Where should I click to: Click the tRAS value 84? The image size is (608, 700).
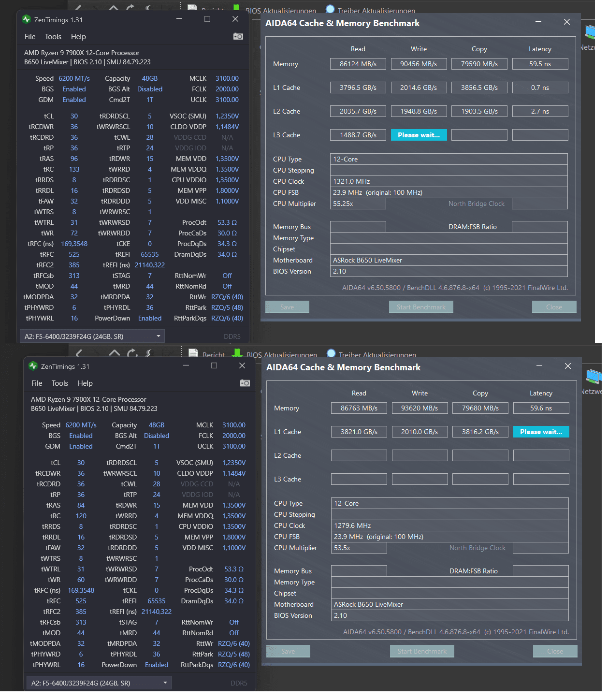click(x=81, y=505)
